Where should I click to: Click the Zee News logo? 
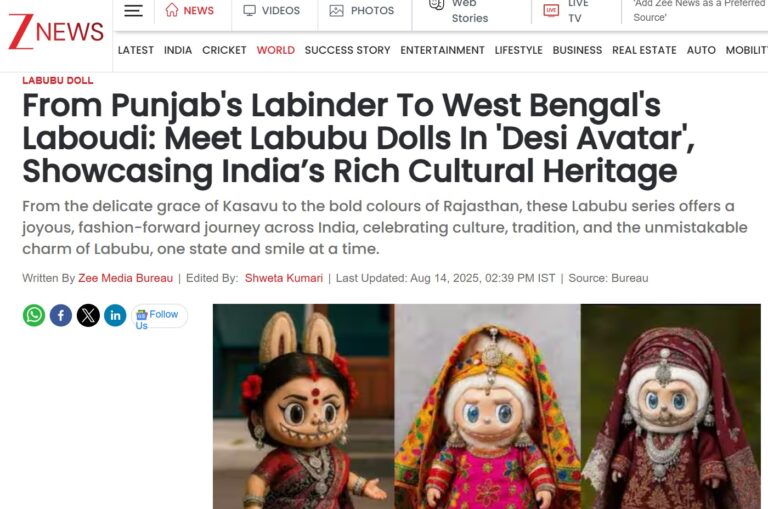click(56, 31)
